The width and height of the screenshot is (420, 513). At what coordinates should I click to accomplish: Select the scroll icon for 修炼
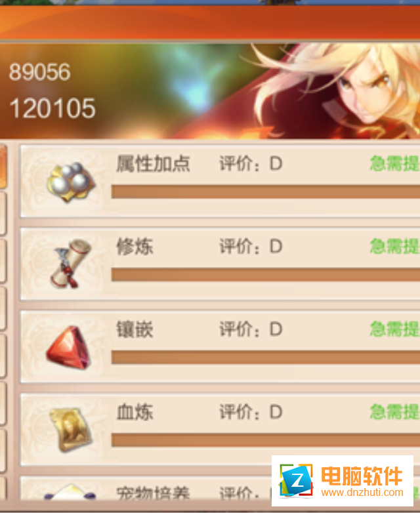point(71,264)
